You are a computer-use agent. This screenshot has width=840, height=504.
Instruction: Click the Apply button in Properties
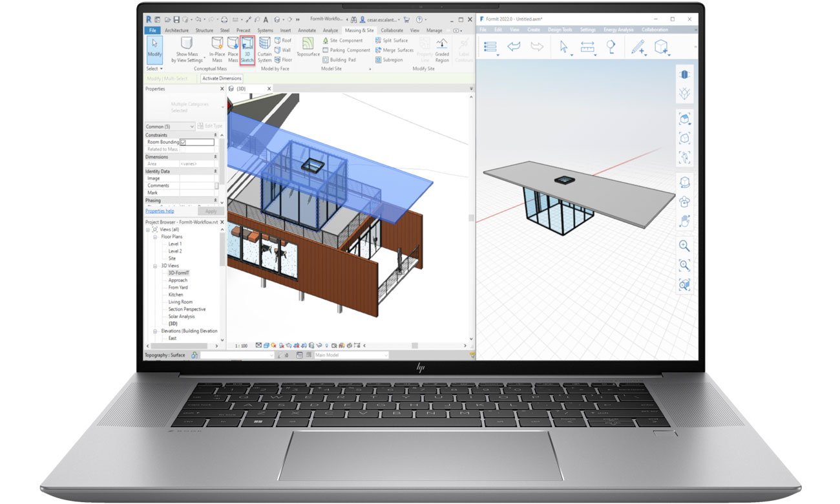click(211, 211)
